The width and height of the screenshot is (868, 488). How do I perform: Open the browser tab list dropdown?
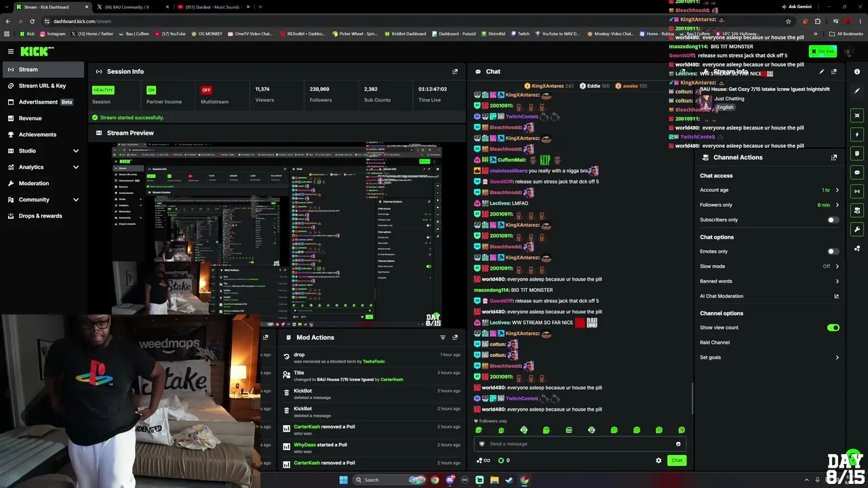pyautogui.click(x=7, y=7)
